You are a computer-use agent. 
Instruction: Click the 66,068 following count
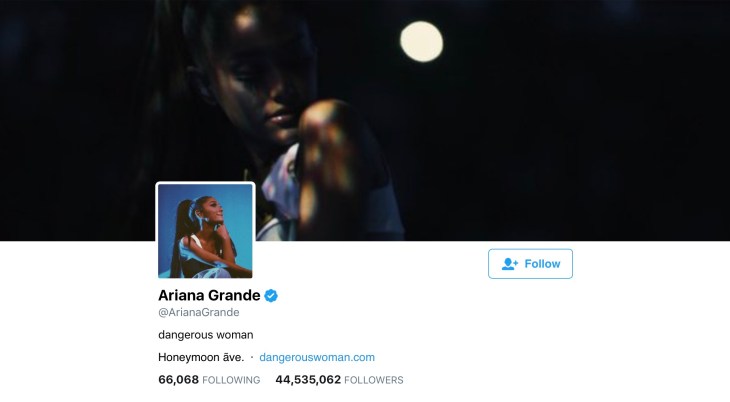178,380
